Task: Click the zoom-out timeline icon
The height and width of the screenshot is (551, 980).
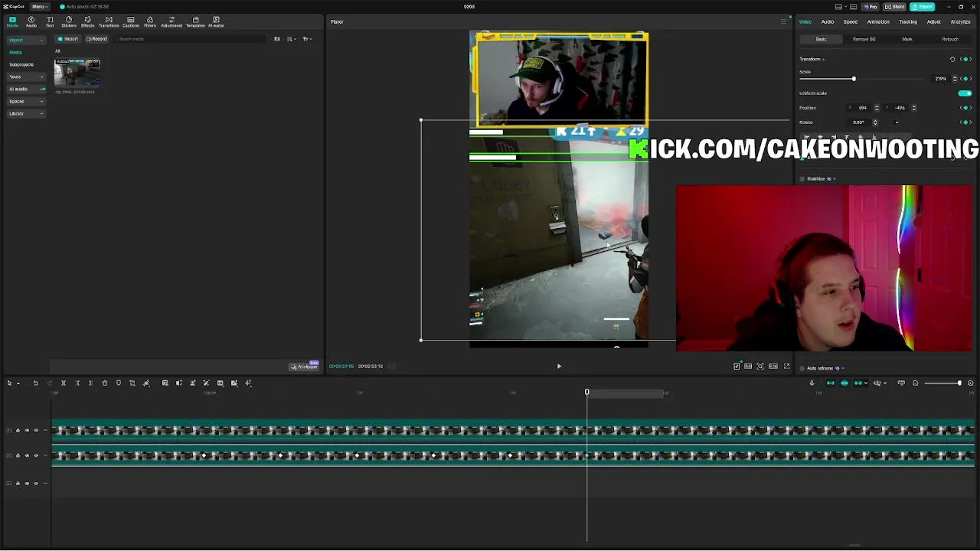Action: [915, 383]
